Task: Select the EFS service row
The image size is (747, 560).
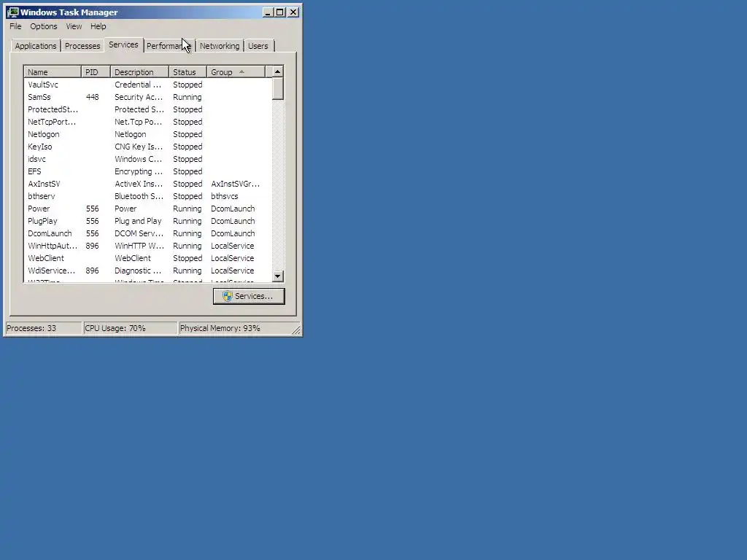Action: click(147, 171)
